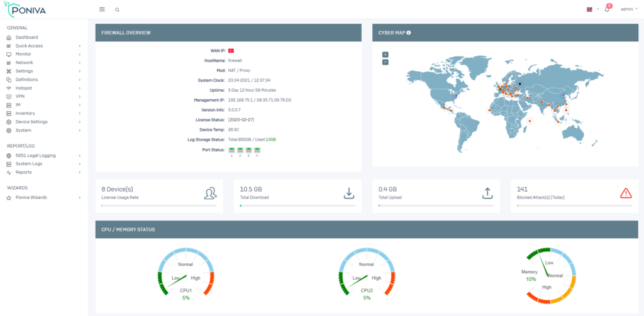The image size is (644, 316).
Task: Click the Poniva logo
Action: click(25, 9)
